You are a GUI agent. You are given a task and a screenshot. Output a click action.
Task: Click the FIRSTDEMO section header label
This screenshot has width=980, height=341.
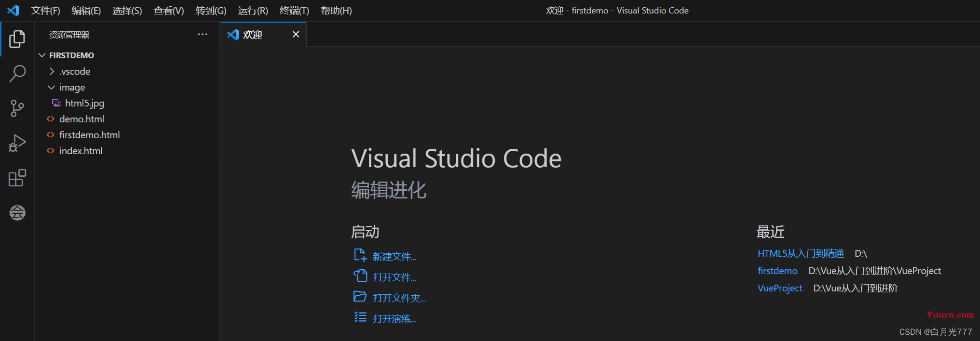click(71, 55)
